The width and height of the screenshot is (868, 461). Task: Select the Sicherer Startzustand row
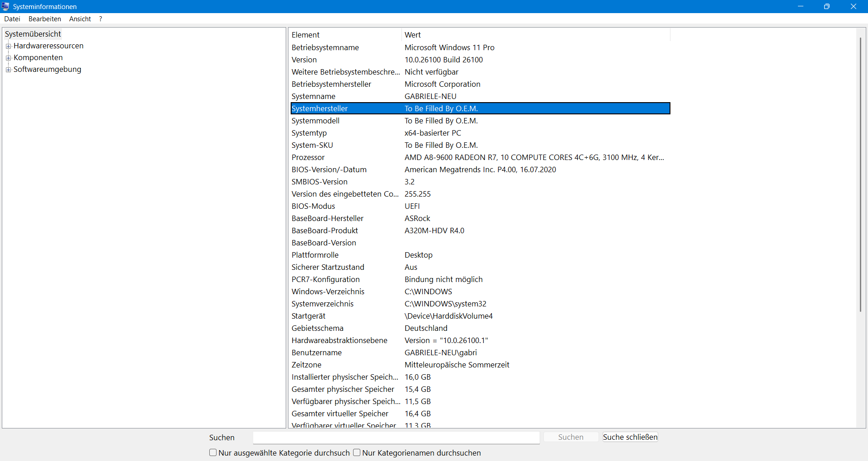(480, 267)
